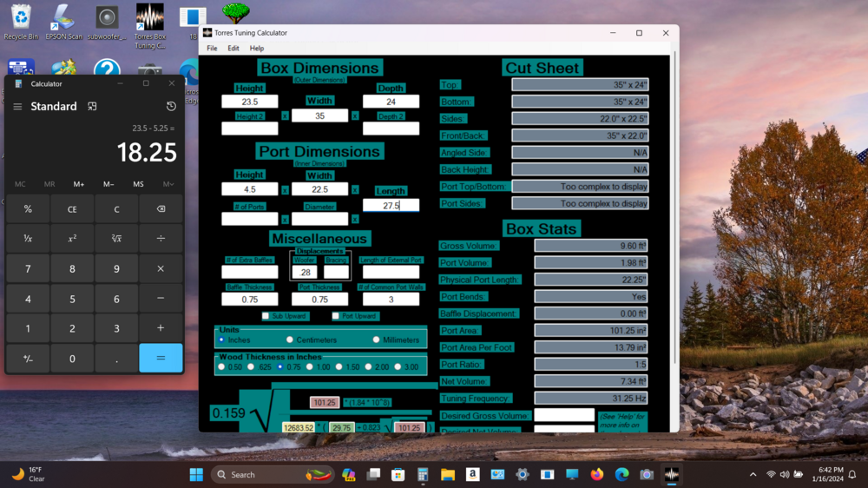Image resolution: width=868 pixels, height=488 pixels.
Task: Click Calculator percent key
Action: [x=28, y=209]
